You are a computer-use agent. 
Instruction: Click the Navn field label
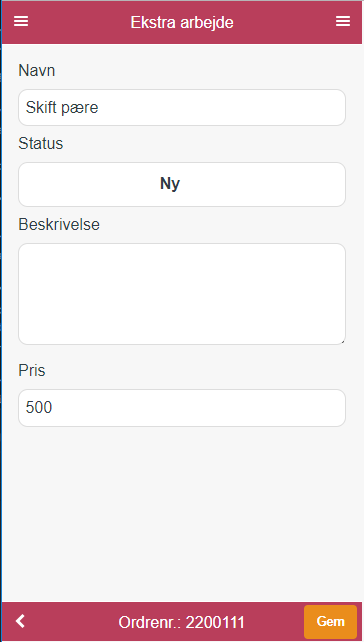tap(37, 71)
